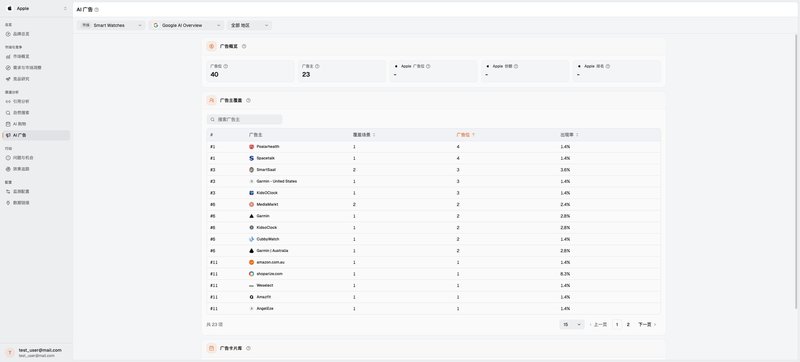The width and height of the screenshot is (800, 362).
Task: Click the SmartSaat advertiser name
Action: 266,170
